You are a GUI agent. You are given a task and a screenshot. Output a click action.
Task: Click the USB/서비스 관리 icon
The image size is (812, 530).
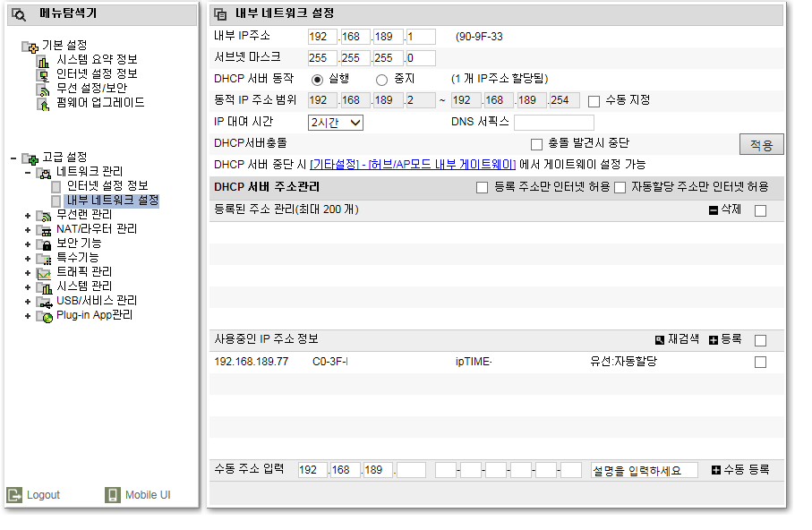[x=44, y=302]
